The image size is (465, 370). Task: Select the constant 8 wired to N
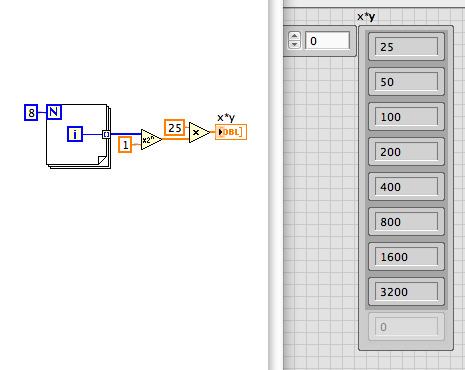point(31,113)
